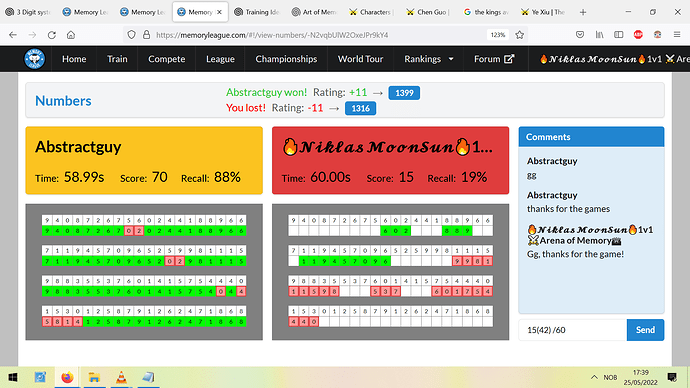Image resolution: width=690 pixels, height=388 pixels.
Task: Click the 123% zoom level indicator
Action: [x=498, y=35]
